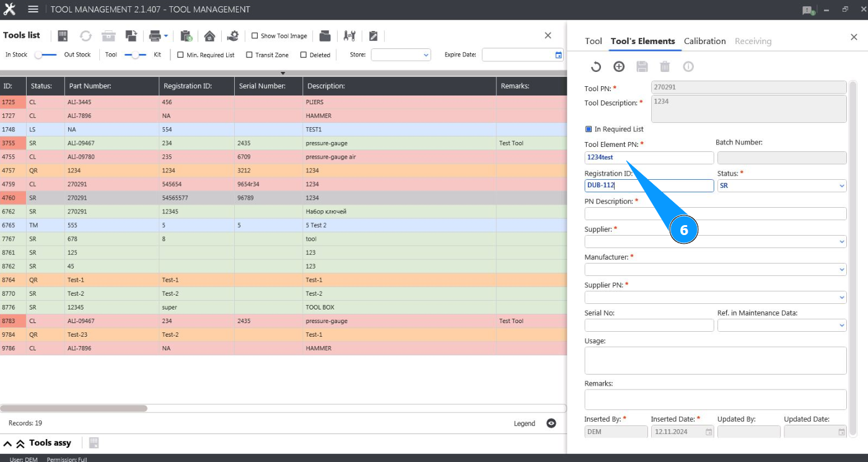Image resolution: width=868 pixels, height=462 pixels.
Task: Show the legend via the eye icon
Action: click(551, 424)
